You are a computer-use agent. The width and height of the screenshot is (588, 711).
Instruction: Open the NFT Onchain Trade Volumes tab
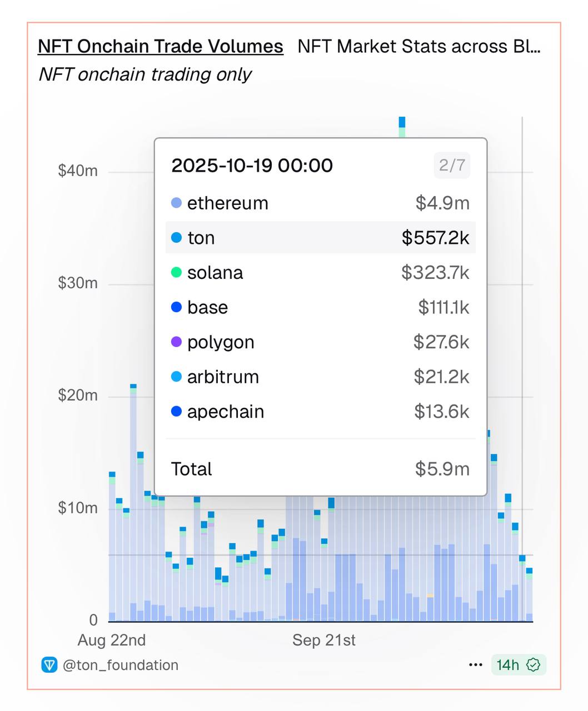click(x=160, y=47)
